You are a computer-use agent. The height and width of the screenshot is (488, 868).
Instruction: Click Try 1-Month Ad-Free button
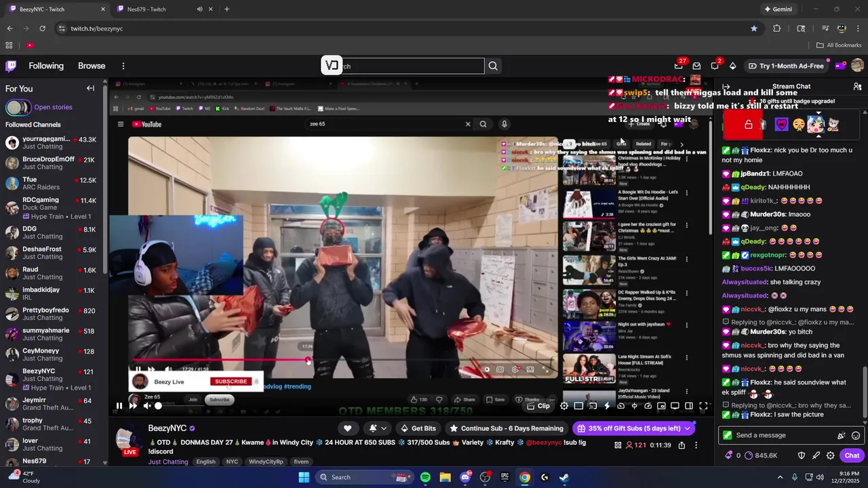tap(786, 66)
